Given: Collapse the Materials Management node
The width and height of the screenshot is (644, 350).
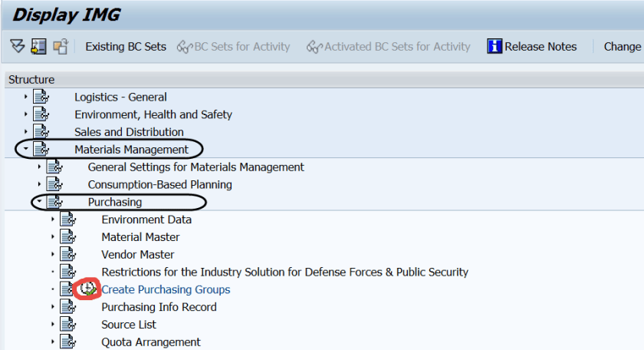Looking at the screenshot, I should click(x=25, y=150).
